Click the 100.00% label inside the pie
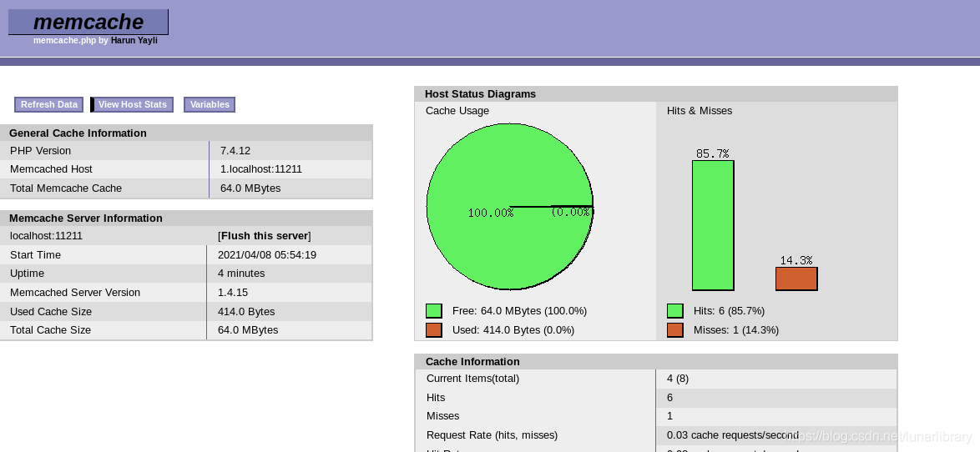The width and height of the screenshot is (980, 452). click(x=491, y=213)
